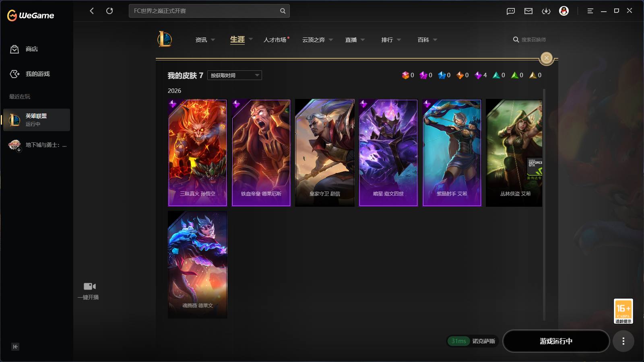Open the mail inbox icon
The width and height of the screenshot is (644, 362).
click(x=528, y=11)
